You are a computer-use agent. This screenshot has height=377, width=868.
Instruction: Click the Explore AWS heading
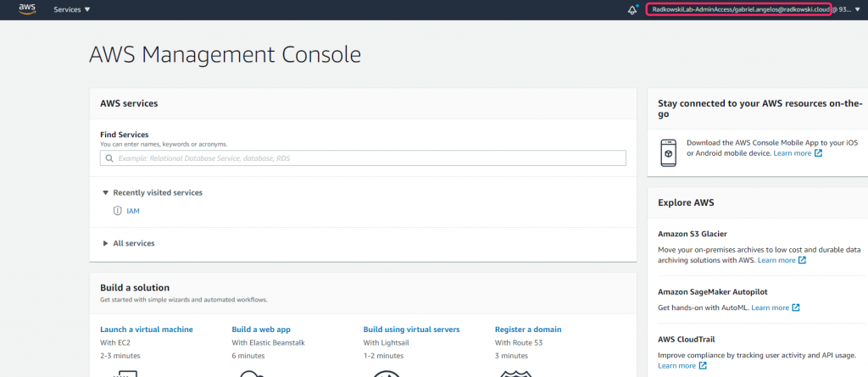tap(686, 202)
